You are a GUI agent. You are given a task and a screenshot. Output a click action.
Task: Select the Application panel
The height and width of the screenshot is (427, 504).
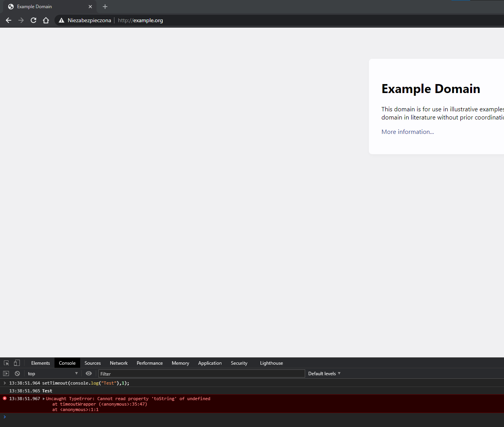[210, 363]
